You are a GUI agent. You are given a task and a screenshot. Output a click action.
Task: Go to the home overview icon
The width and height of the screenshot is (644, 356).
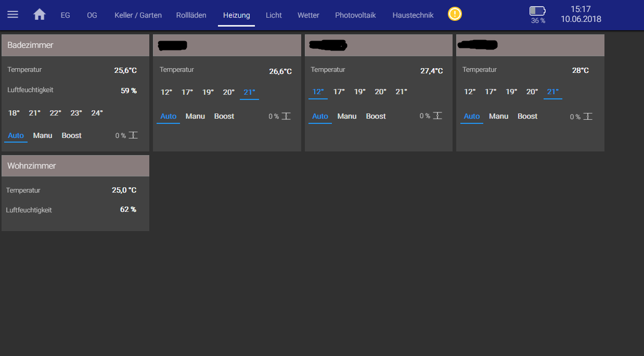[40, 15]
